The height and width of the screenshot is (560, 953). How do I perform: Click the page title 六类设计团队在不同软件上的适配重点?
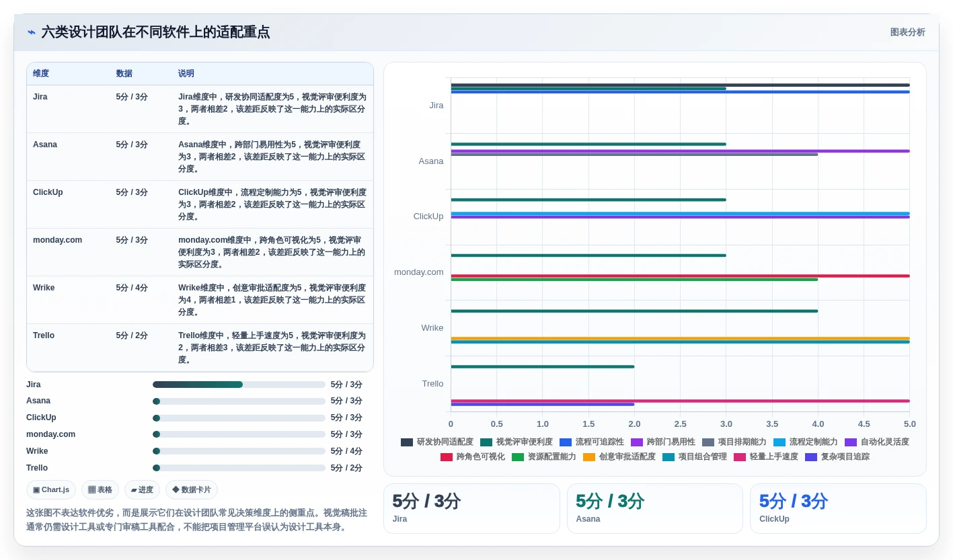(x=155, y=32)
